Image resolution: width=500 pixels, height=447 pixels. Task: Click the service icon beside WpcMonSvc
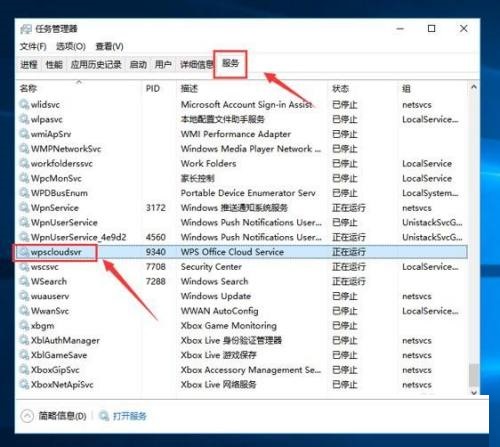[x=24, y=178]
